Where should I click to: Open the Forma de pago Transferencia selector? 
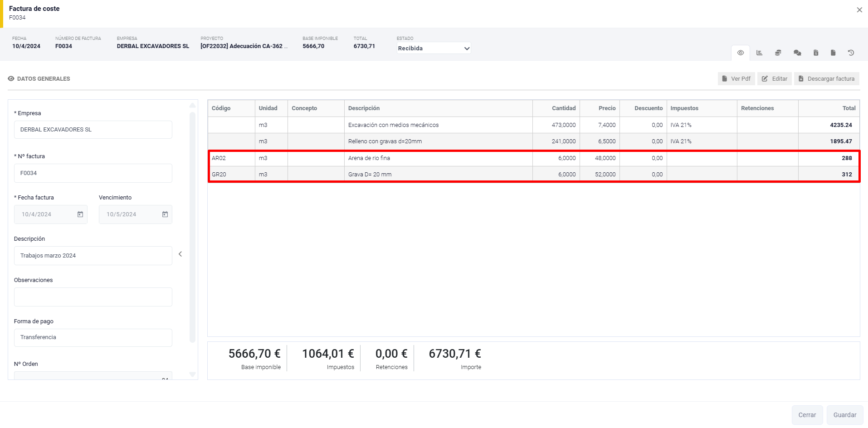pos(93,337)
